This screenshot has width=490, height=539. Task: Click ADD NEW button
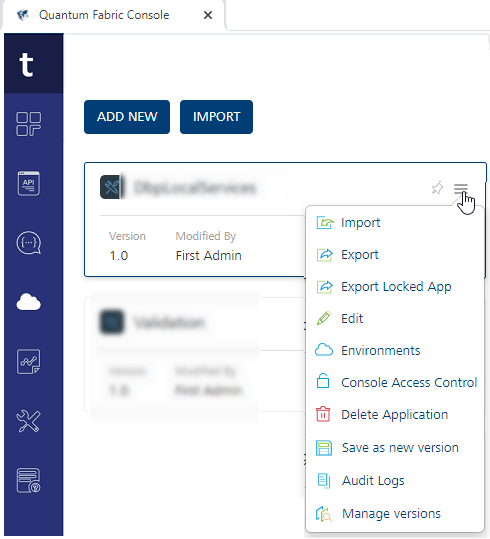coord(127,117)
